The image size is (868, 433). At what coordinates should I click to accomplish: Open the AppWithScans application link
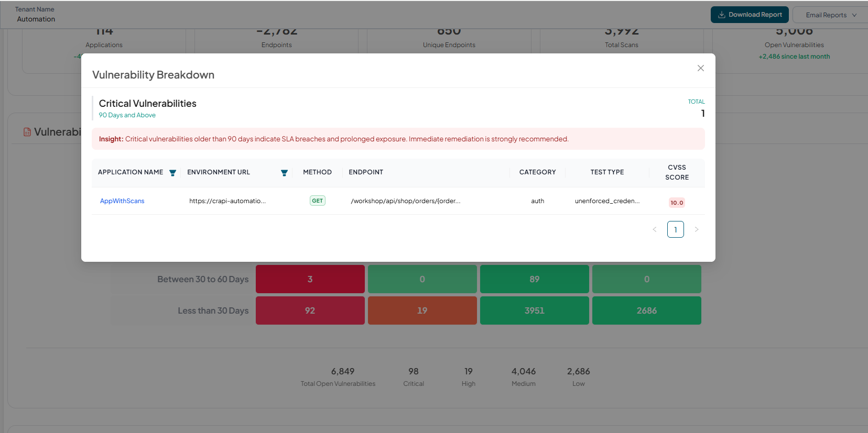(122, 201)
